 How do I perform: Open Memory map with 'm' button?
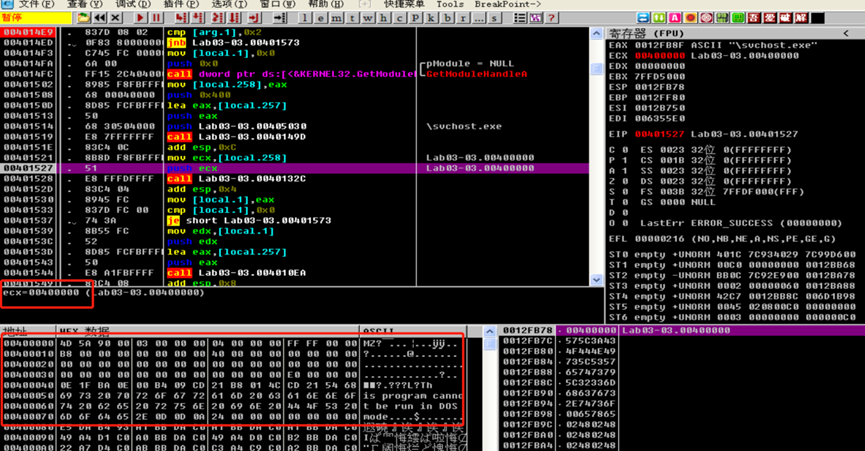point(337,18)
